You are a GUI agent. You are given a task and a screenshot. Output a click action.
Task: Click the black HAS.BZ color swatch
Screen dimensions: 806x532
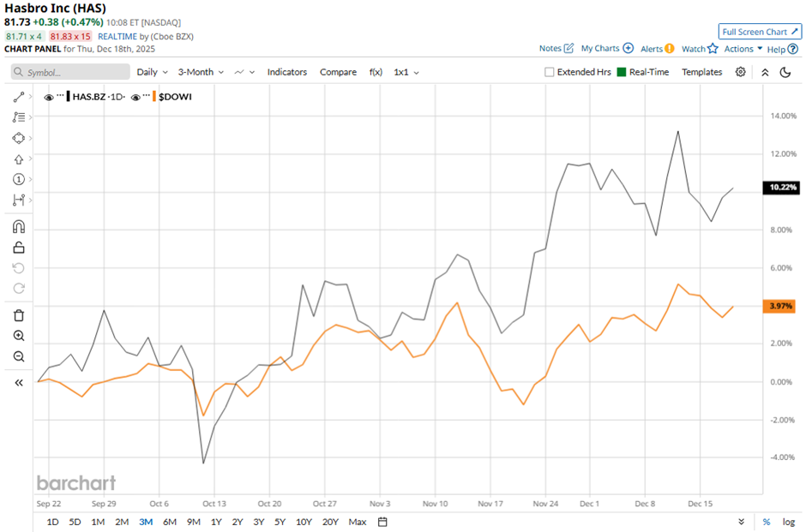pos(68,97)
